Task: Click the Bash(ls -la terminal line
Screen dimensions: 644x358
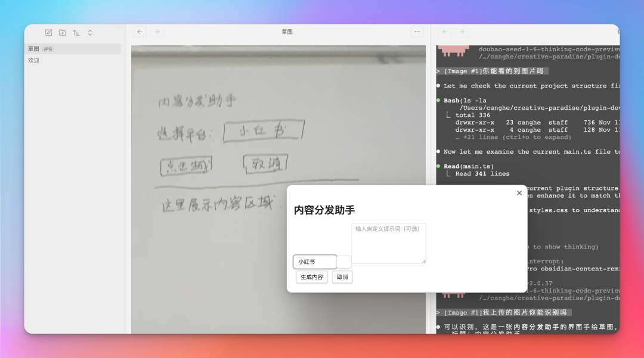Action: [x=465, y=101]
